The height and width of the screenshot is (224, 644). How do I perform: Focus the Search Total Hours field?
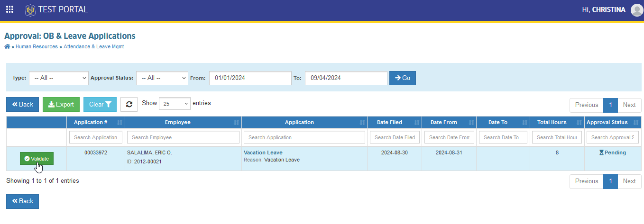point(557,137)
